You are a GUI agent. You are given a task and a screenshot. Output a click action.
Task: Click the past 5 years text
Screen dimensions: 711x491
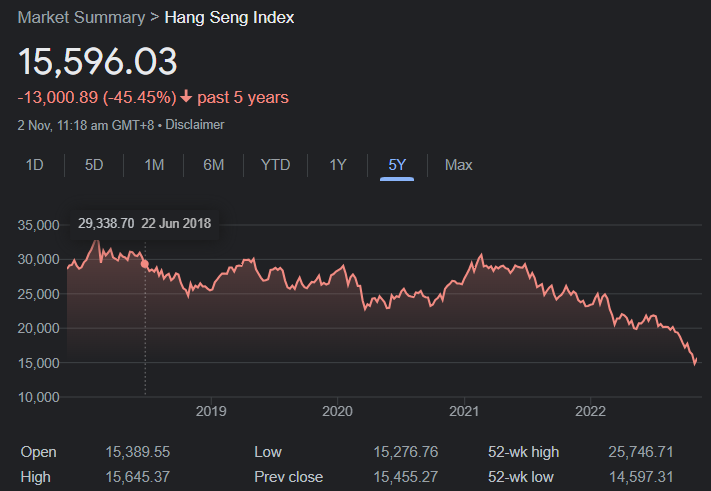click(x=243, y=97)
